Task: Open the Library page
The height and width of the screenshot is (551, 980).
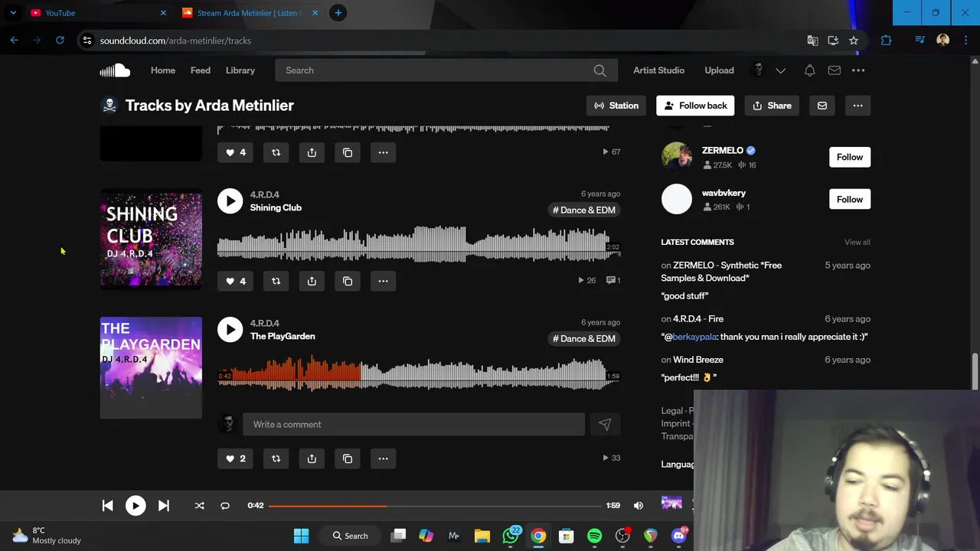Action: [240, 70]
